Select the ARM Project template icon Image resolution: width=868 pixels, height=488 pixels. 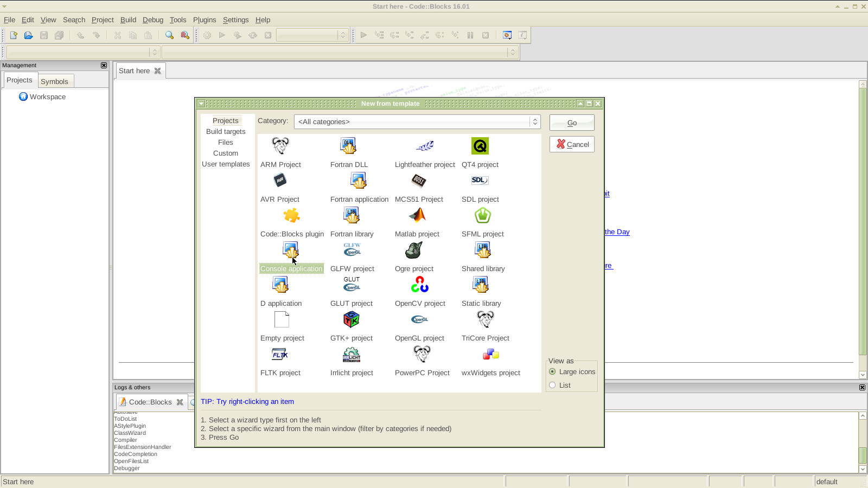tap(280, 145)
